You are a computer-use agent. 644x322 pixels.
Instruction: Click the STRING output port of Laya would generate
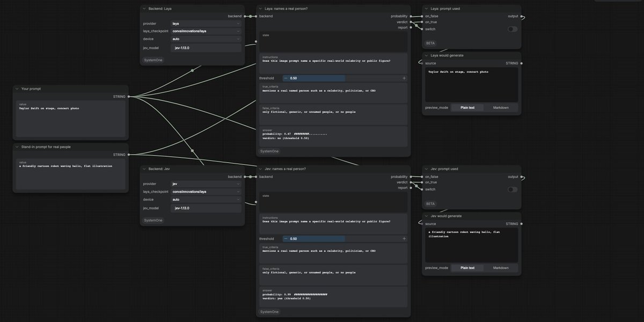coord(522,63)
